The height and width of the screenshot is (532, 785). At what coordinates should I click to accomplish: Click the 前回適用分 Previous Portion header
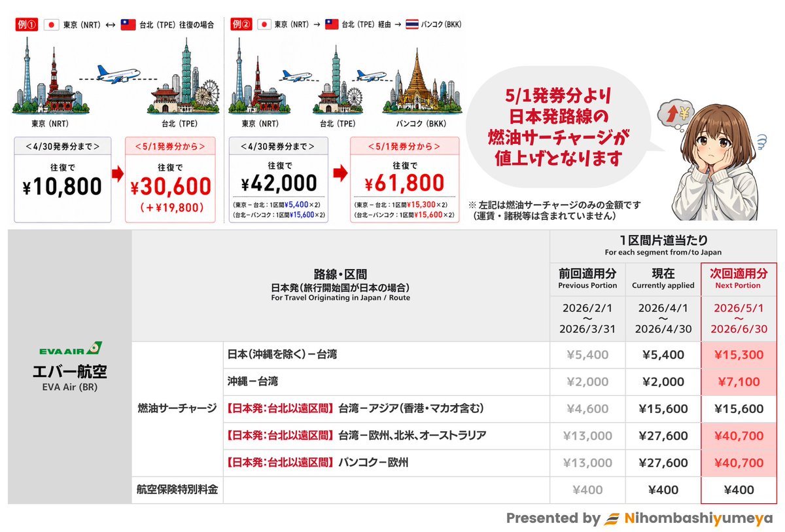click(587, 277)
